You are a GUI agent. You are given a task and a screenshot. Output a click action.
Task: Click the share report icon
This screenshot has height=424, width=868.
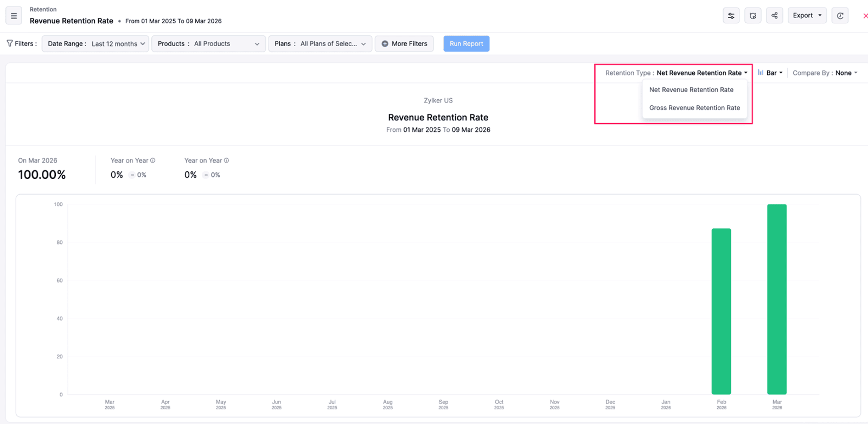pos(774,16)
